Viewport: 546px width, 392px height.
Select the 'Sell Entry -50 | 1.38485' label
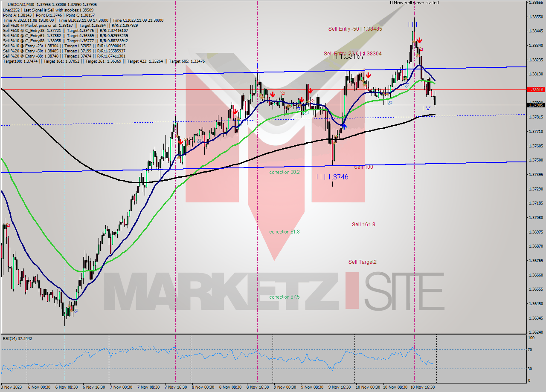355,29
